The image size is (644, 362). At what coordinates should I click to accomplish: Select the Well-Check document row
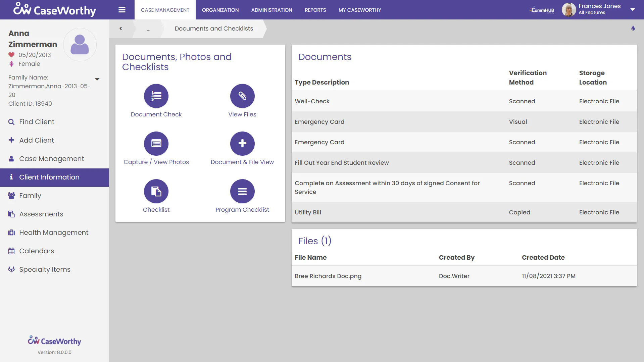(464, 101)
